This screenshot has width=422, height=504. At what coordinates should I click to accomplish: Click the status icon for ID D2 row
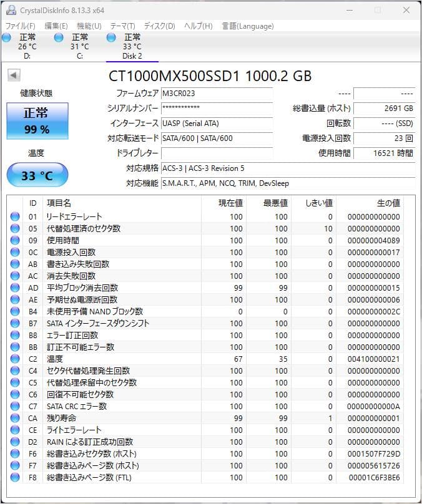tap(15, 442)
